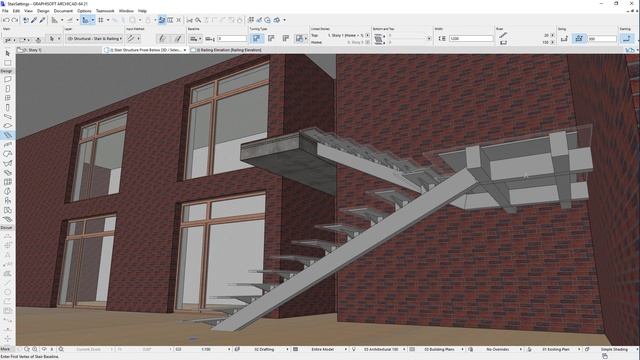Open the Design menu
Image resolution: width=640 pixels, height=360 pixels.
pos(43,11)
